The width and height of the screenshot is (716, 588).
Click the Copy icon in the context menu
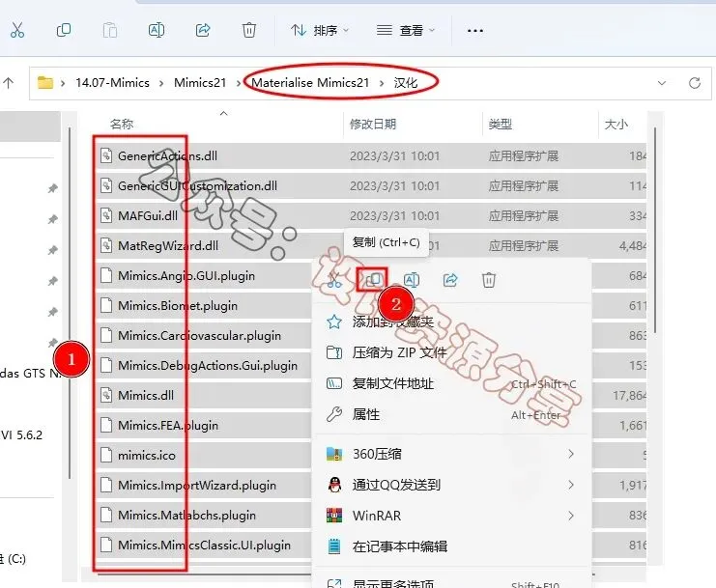pyautogui.click(x=373, y=280)
